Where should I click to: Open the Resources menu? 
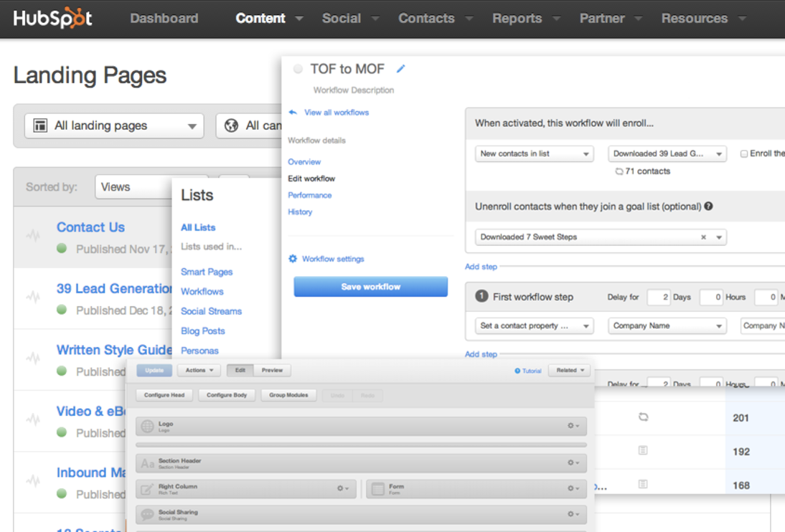pyautogui.click(x=703, y=19)
